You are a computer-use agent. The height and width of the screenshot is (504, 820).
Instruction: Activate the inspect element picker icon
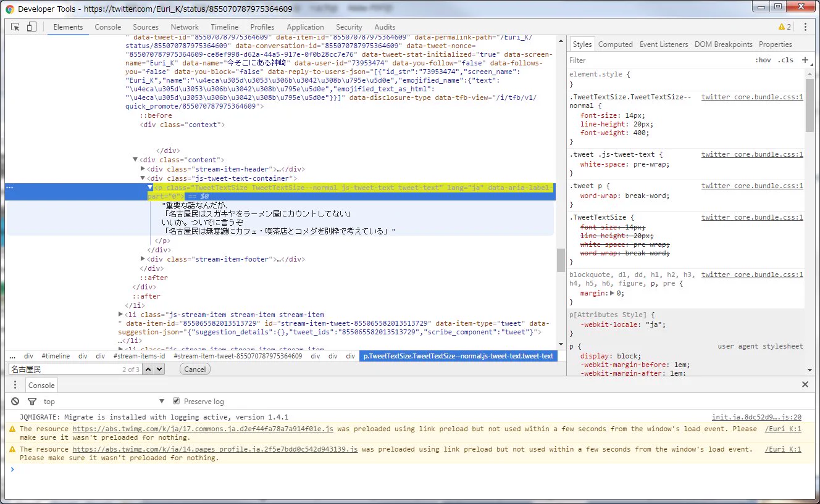15,27
